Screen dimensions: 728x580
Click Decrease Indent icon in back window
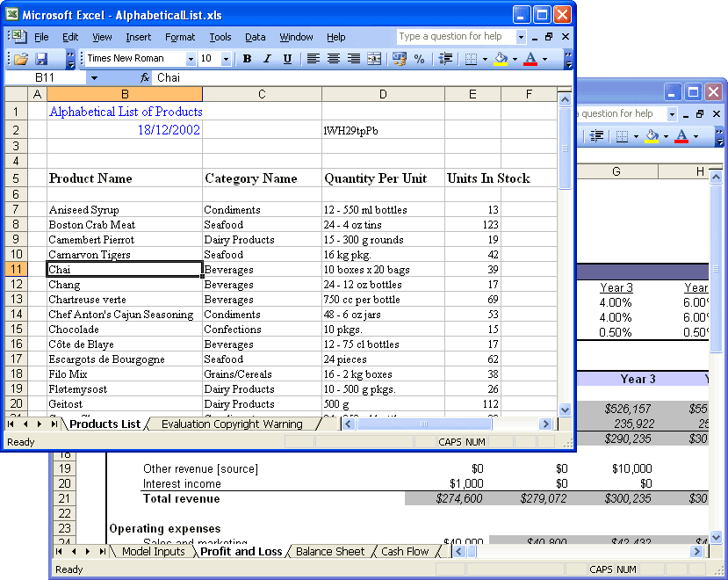(x=596, y=135)
